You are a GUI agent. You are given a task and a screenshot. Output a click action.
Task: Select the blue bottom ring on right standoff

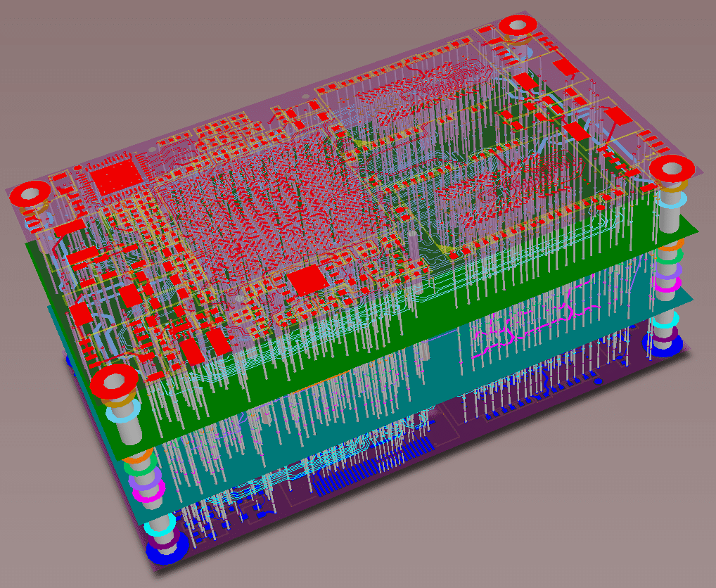(663, 345)
